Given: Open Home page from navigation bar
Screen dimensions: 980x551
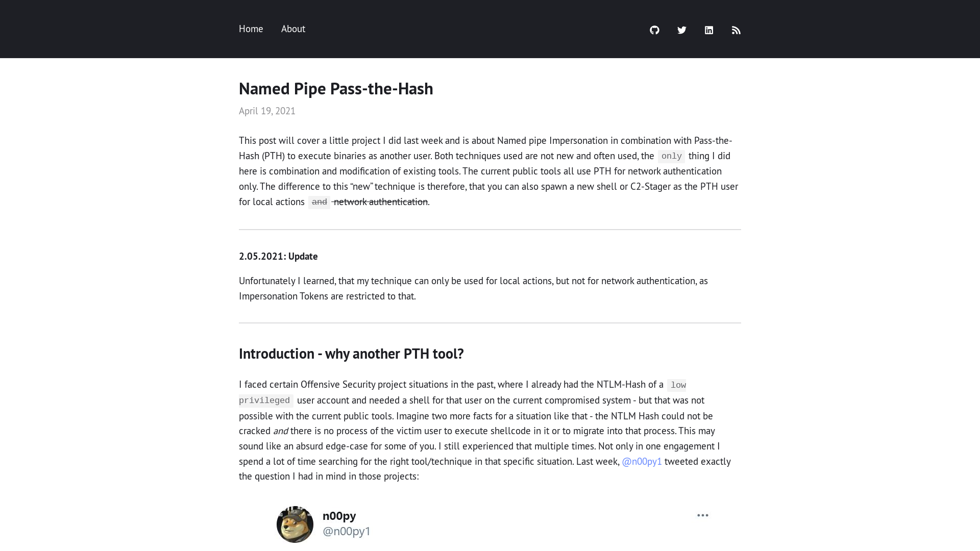Looking at the screenshot, I should (x=251, y=29).
